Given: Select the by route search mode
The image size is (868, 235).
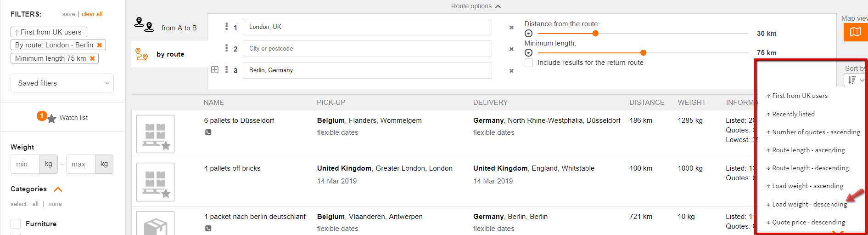Looking at the screenshot, I should [170, 54].
